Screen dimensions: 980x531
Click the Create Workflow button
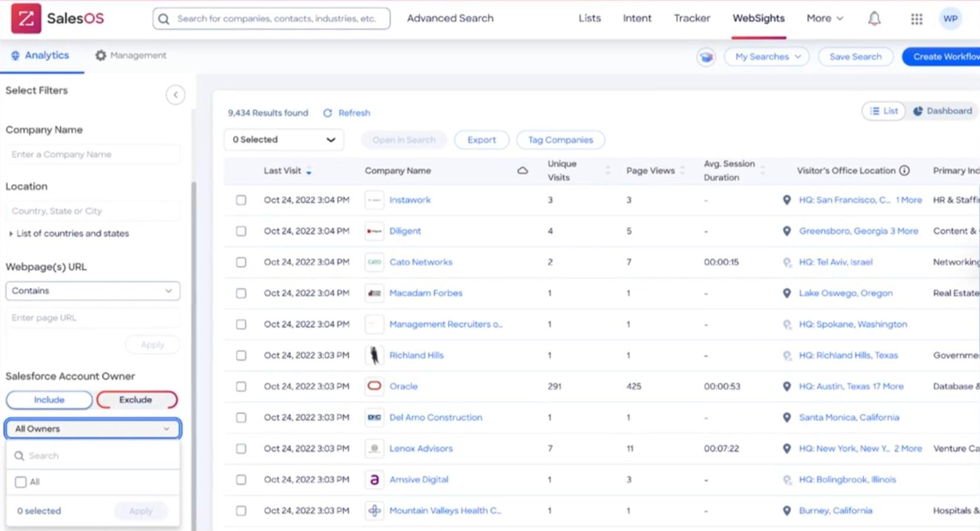(942, 57)
